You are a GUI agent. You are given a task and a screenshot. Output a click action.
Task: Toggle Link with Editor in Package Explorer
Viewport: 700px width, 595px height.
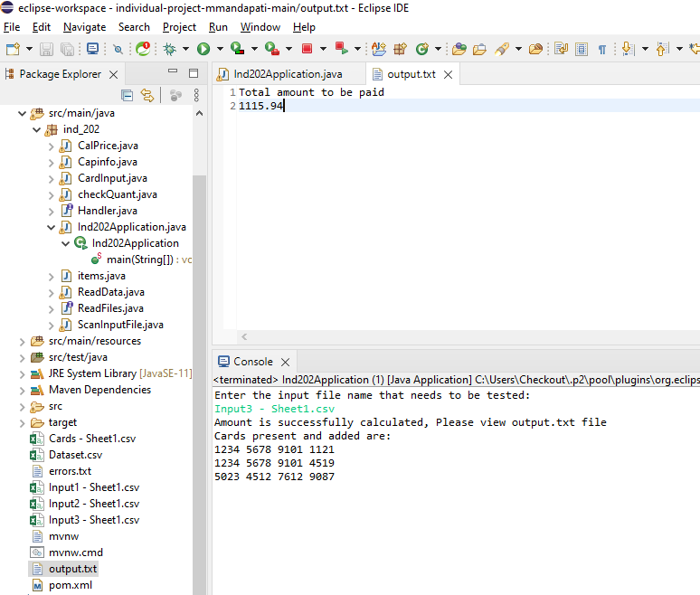click(x=147, y=95)
